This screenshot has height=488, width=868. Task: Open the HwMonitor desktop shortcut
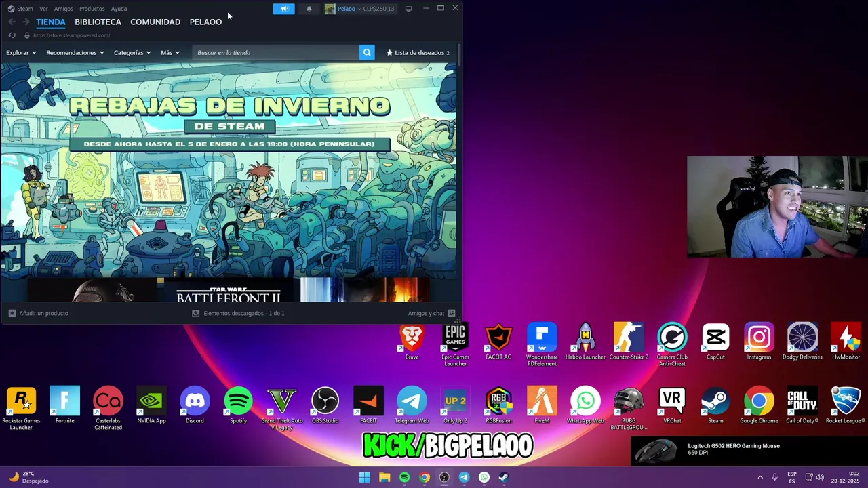(x=846, y=342)
